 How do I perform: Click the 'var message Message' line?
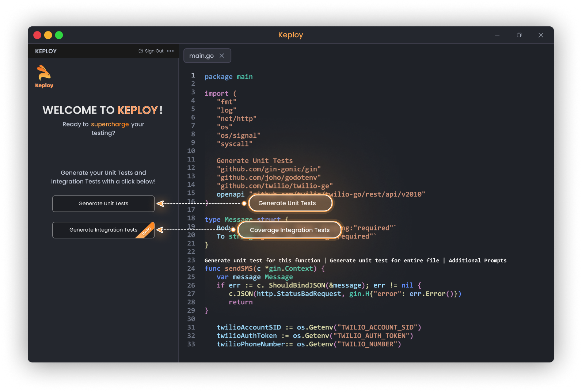point(255,277)
